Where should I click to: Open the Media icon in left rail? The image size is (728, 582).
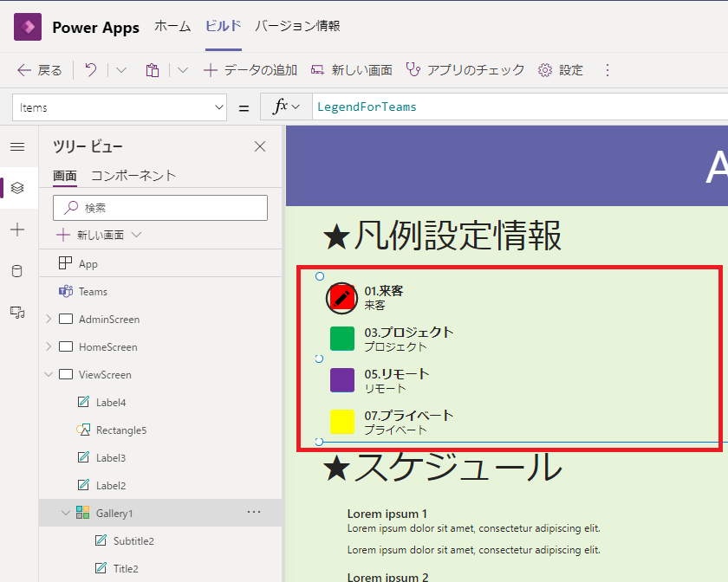[x=18, y=313]
